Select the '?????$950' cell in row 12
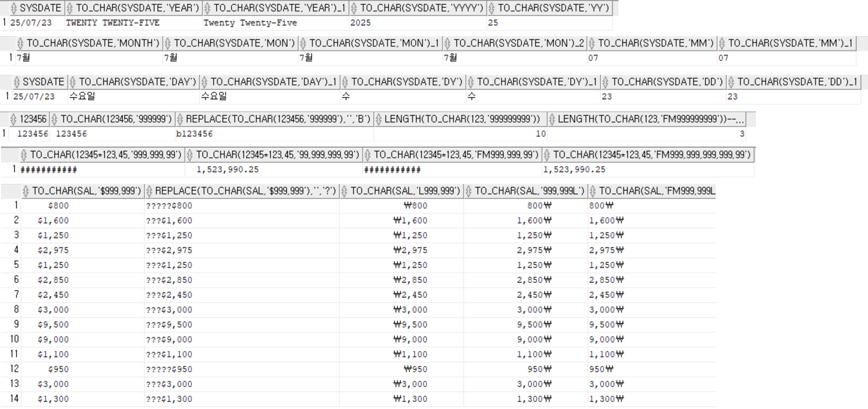The image size is (868, 409). pyautogui.click(x=169, y=369)
